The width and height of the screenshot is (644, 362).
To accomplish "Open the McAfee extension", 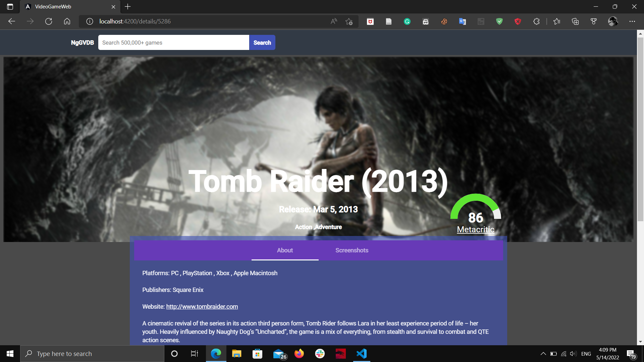I will (370, 21).
